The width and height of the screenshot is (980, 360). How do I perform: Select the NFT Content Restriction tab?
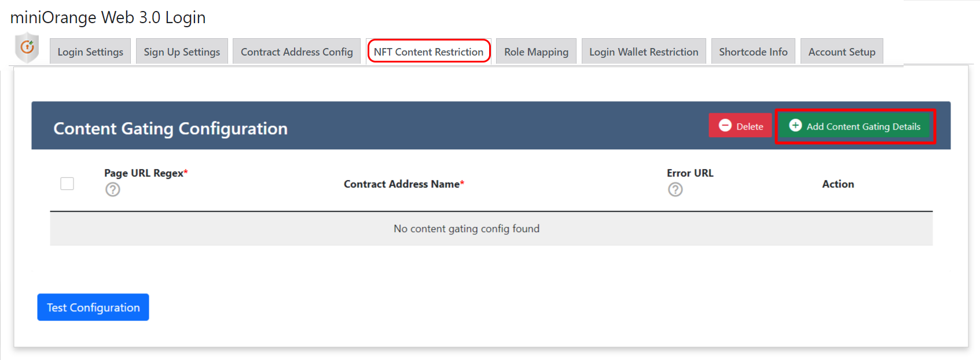[428, 52]
